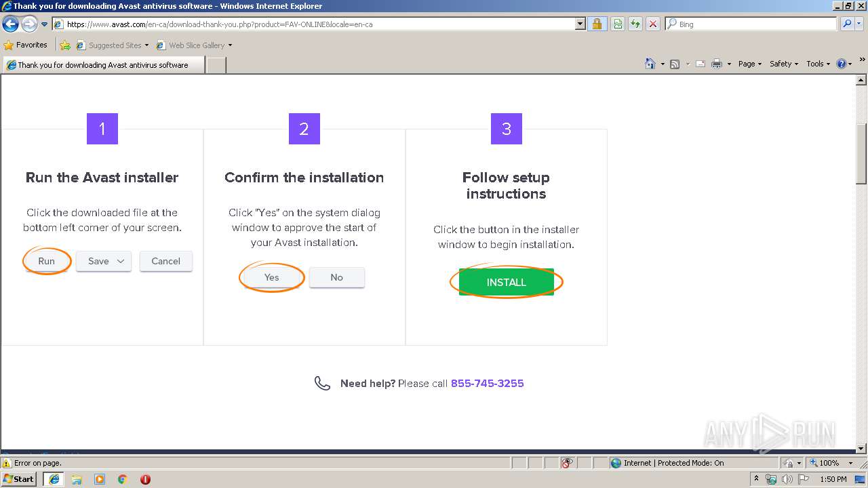The width and height of the screenshot is (868, 488).
Task: Click the Save dropdown button in step 1
Action: pos(104,261)
